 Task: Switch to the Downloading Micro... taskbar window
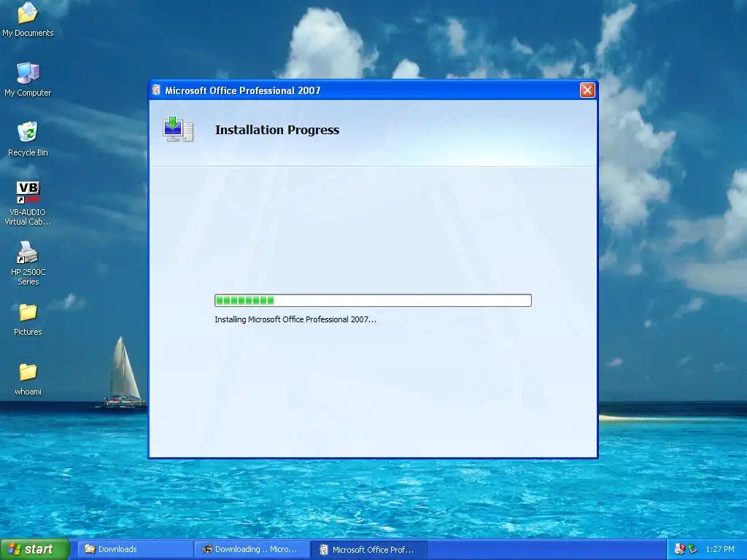(252, 549)
